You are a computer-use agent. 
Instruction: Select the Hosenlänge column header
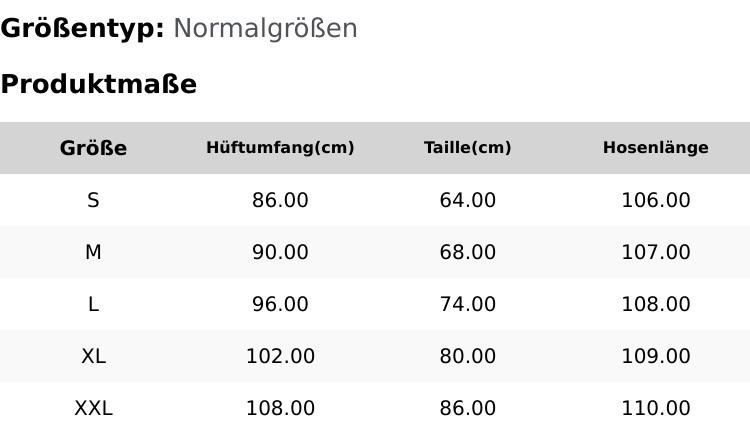point(655,148)
